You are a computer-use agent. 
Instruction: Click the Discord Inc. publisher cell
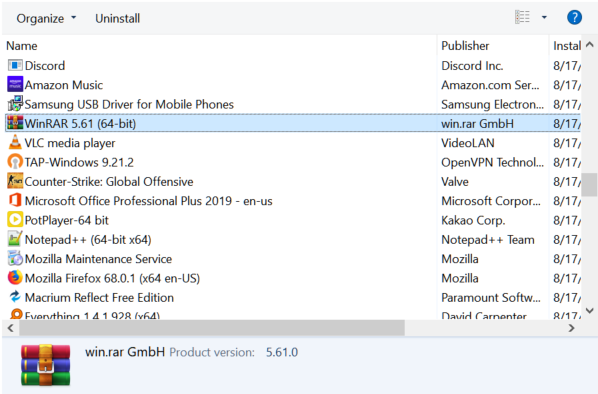(472, 66)
